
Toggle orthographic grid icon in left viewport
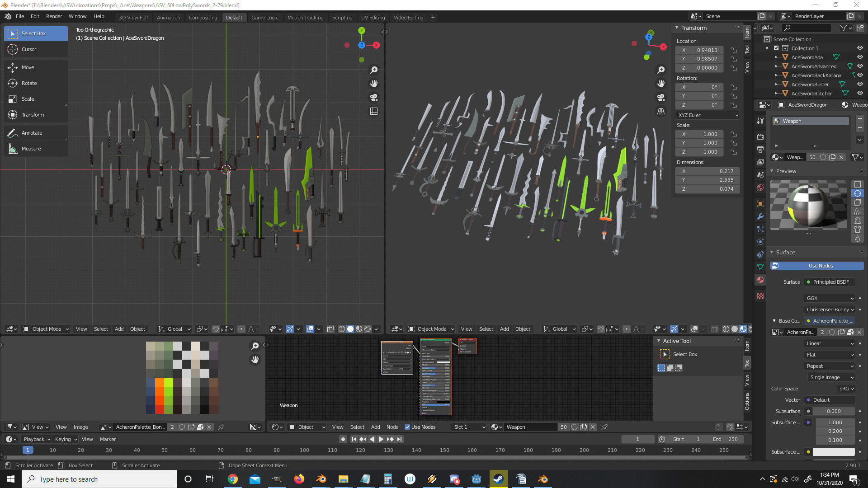tap(374, 111)
